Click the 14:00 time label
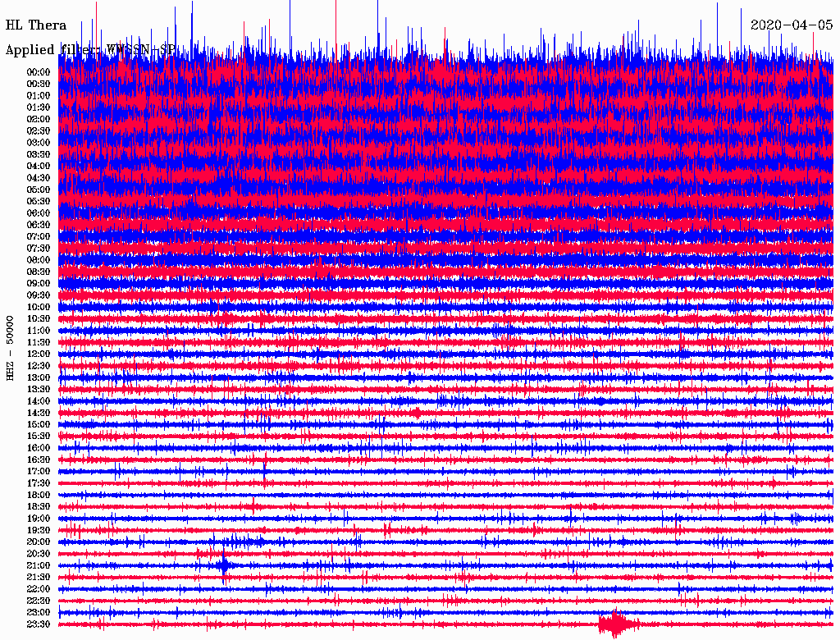This screenshot has height=640, width=840. (x=39, y=401)
